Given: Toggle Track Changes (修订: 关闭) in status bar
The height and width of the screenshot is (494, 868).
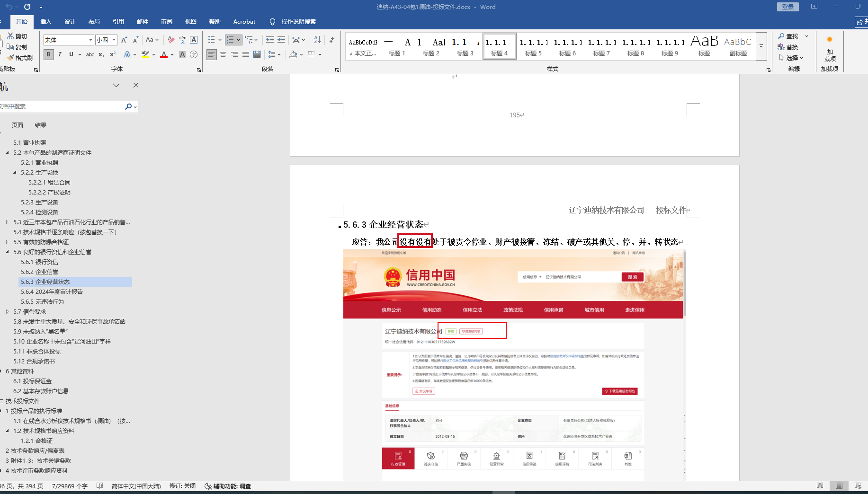Looking at the screenshot, I should 182,486.
